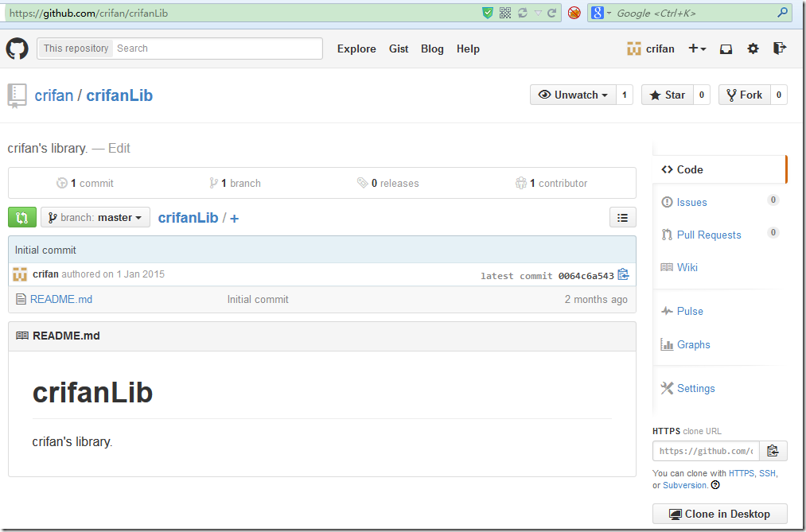
Task: Open the notifications inbox icon
Action: (x=726, y=49)
